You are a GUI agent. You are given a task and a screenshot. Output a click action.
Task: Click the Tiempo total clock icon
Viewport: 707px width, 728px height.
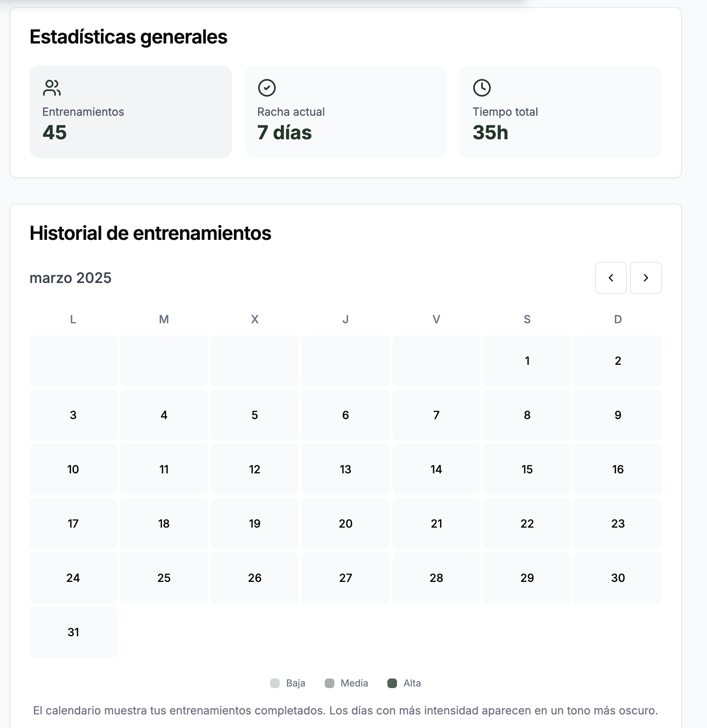[482, 88]
